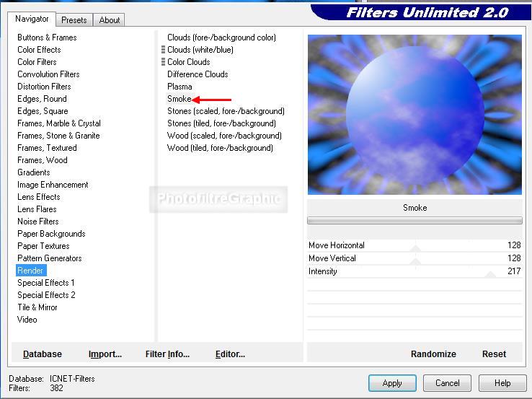The width and height of the screenshot is (532, 399).
Task: Click the Import... button
Action: point(105,354)
